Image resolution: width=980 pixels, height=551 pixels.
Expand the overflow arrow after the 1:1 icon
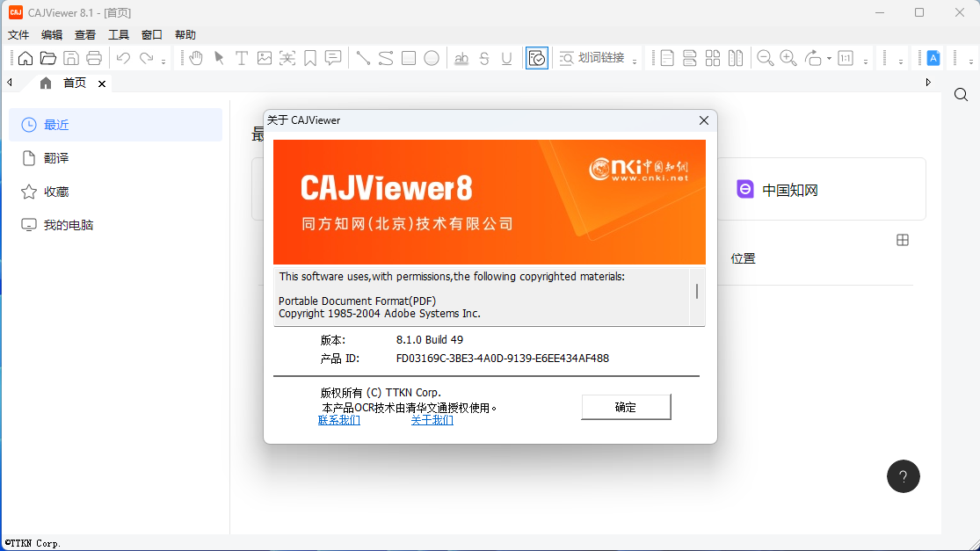(866, 62)
